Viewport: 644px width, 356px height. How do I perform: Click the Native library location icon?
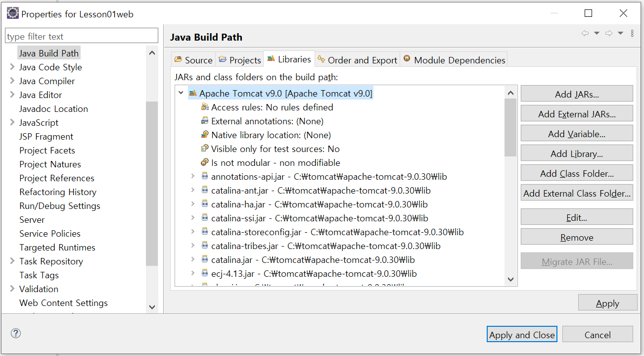(x=205, y=135)
